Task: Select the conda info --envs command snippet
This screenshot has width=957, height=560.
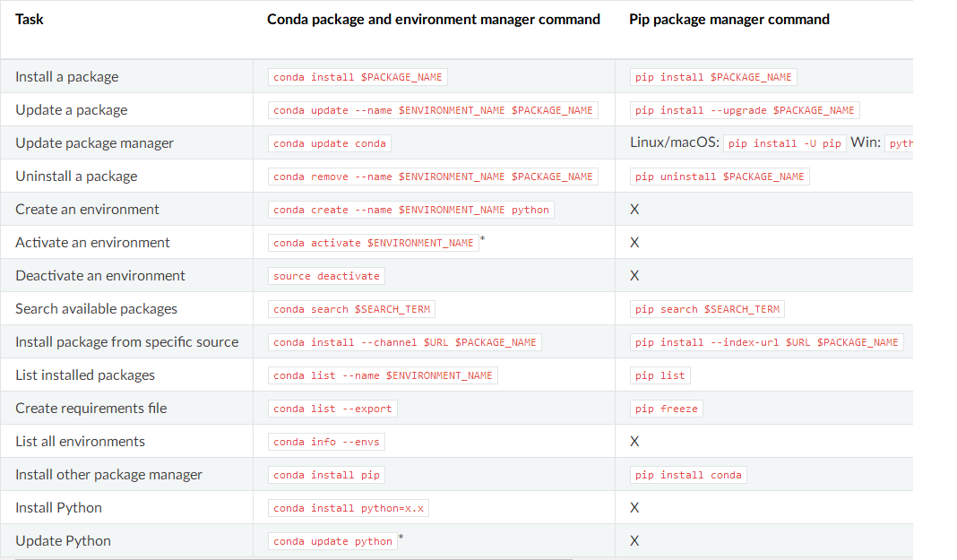Action: pos(326,441)
